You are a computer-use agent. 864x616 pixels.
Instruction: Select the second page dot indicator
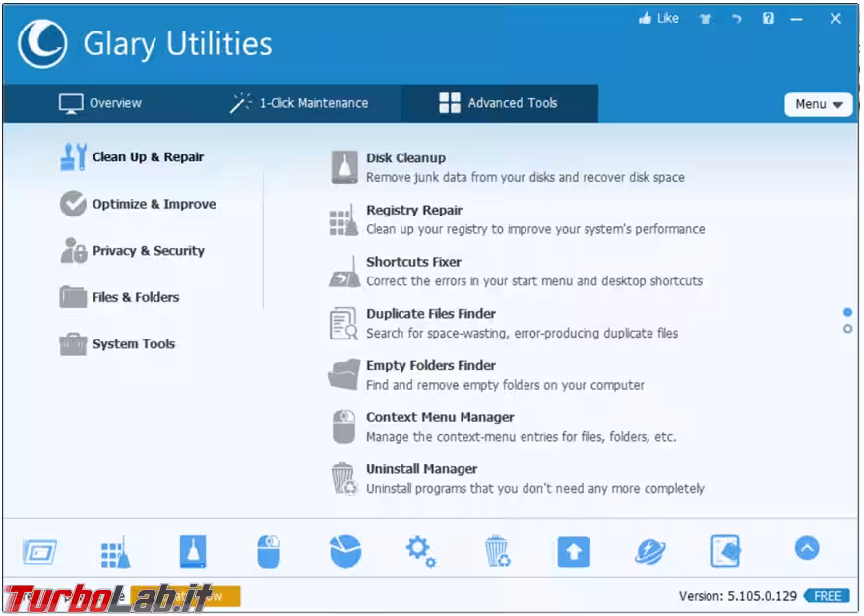point(848,329)
